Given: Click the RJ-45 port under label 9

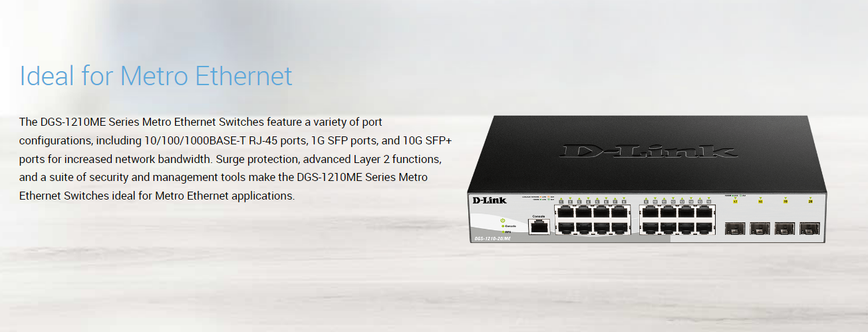Looking at the screenshot, I should (651, 212).
